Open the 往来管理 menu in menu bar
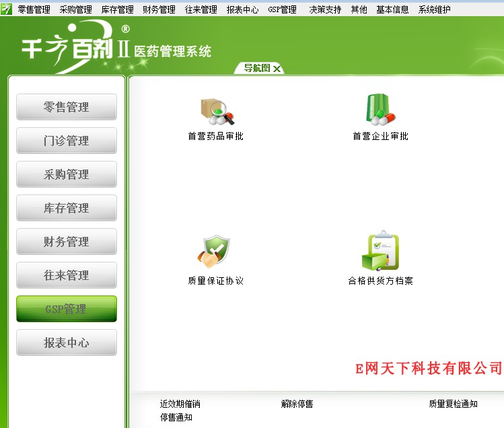The width and height of the screenshot is (504, 428). point(201,9)
